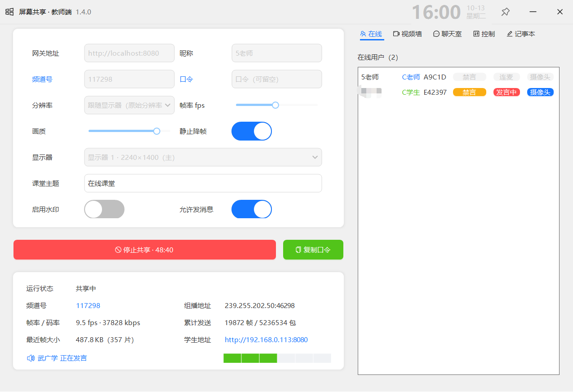The width and height of the screenshot is (573, 392).
Task: Open the 记事本 tab
Action: (521, 34)
